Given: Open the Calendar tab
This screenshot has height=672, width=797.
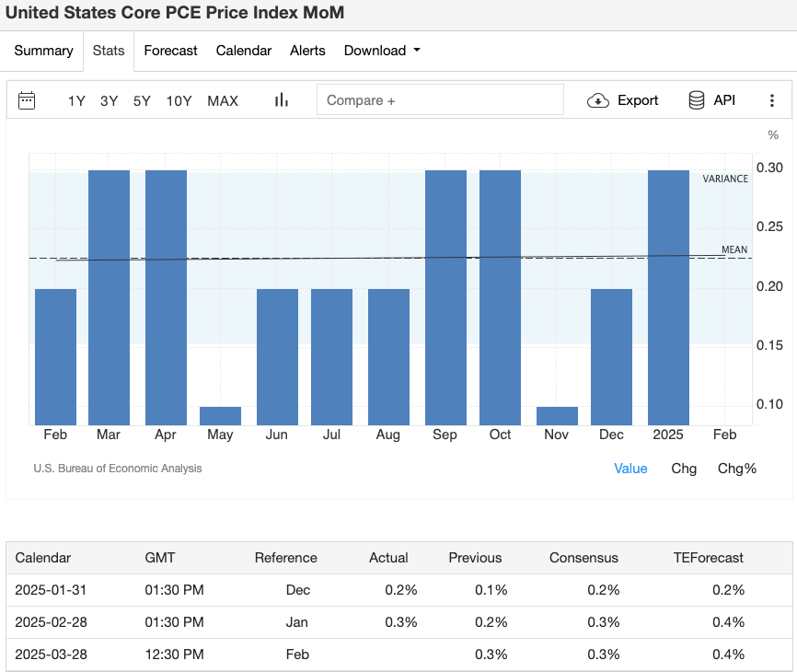Looking at the screenshot, I should point(243,51).
